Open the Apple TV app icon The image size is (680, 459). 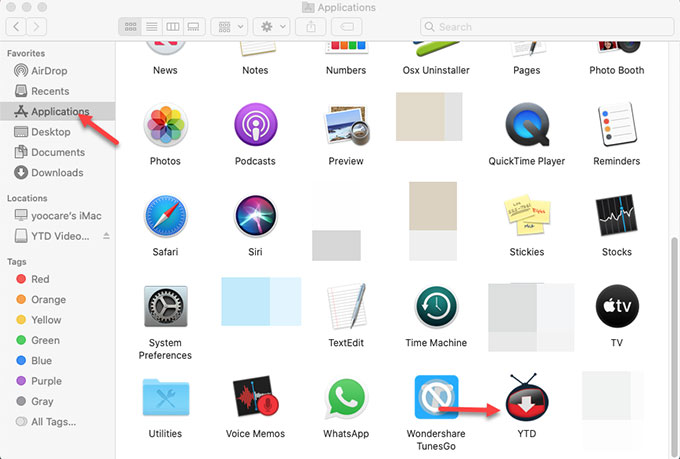[617, 306]
